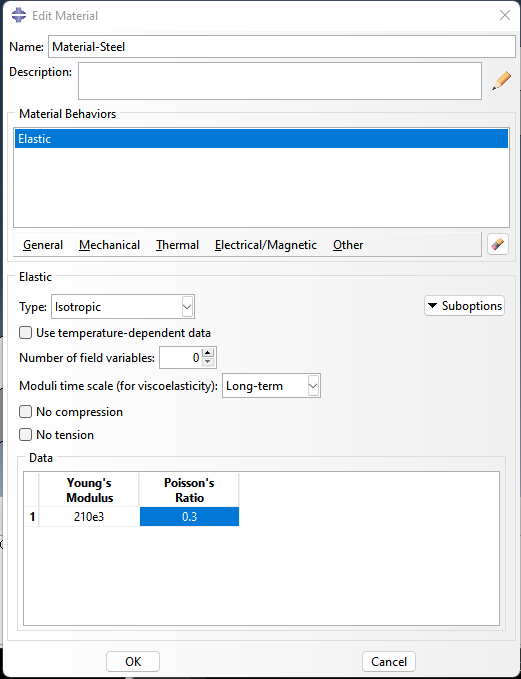Select the Young's Modulus cell 210e3
Image resolution: width=521 pixels, height=679 pixels.
pos(89,516)
